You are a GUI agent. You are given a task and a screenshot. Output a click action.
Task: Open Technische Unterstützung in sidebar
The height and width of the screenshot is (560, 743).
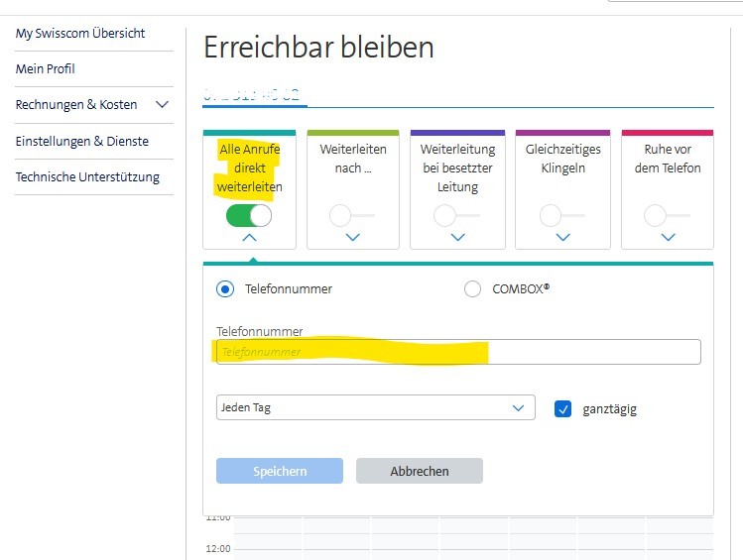pyautogui.click(x=87, y=177)
